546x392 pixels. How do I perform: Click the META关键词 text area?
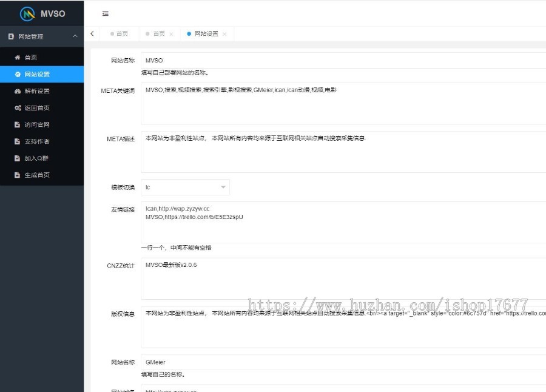343,104
